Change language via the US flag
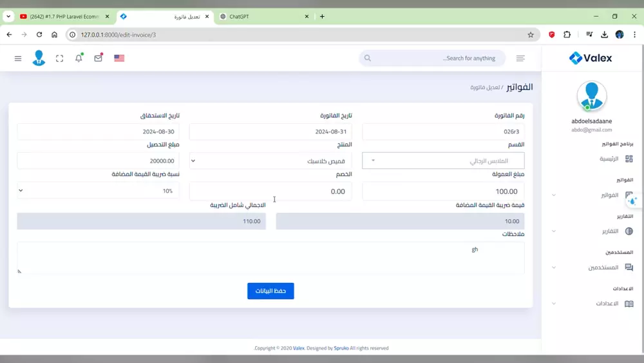 click(x=119, y=59)
